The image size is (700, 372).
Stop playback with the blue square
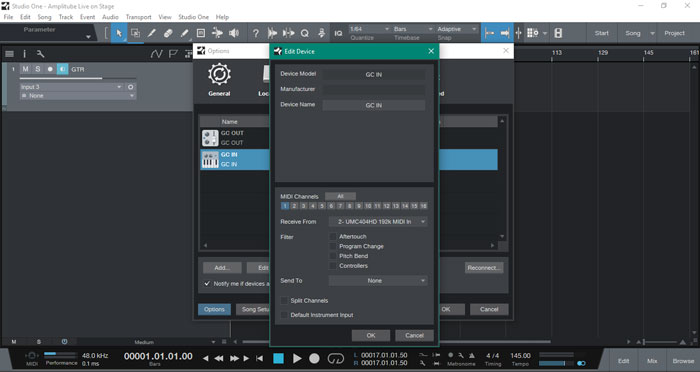[x=279, y=358]
